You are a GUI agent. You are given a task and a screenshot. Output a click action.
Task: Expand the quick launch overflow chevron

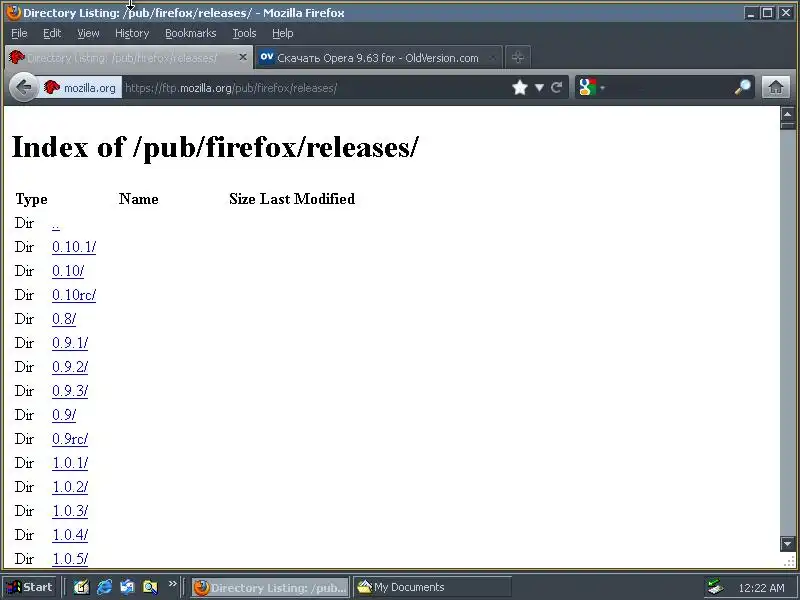(x=172, y=584)
